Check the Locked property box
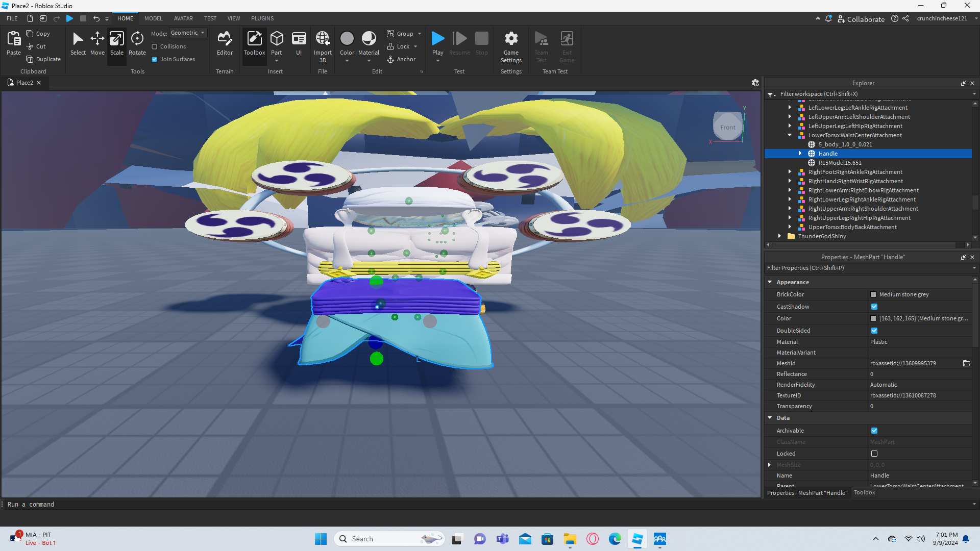This screenshot has width=980, height=551. coord(874,454)
